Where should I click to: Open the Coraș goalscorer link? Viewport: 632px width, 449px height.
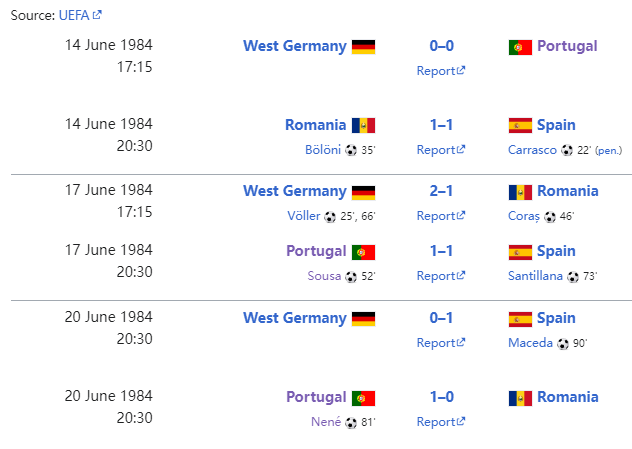tap(524, 216)
